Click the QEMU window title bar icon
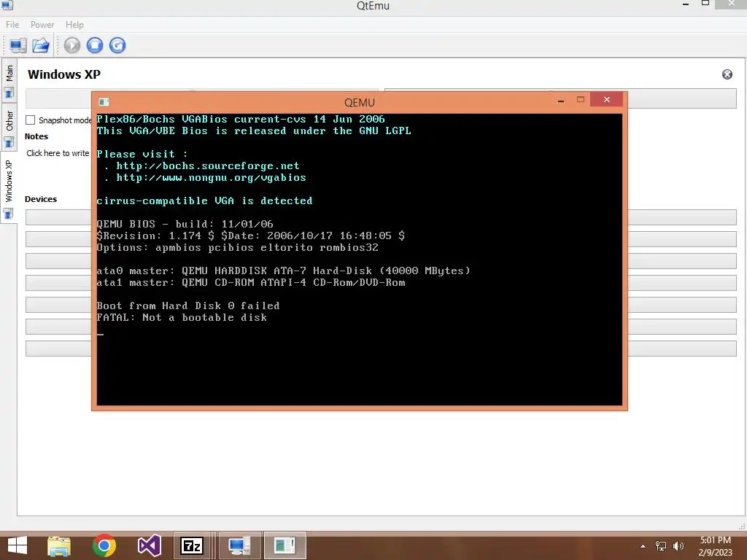Viewport: 747px width, 560px height. click(104, 102)
